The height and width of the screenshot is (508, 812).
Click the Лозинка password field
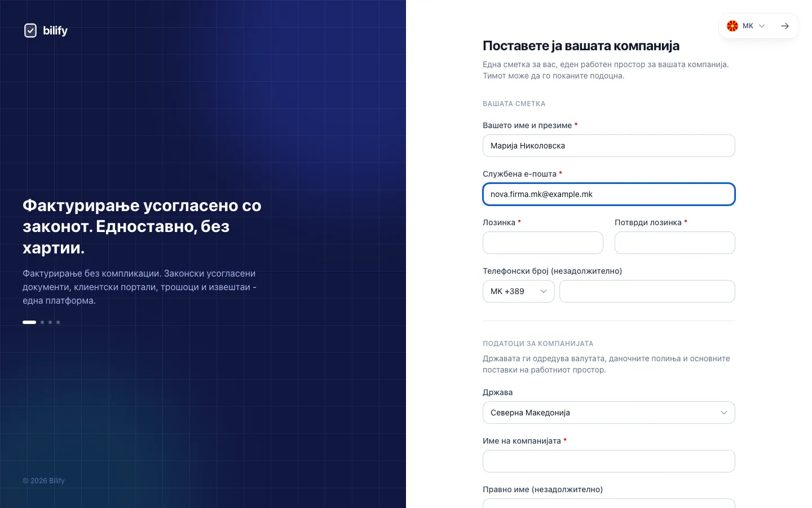tap(543, 243)
